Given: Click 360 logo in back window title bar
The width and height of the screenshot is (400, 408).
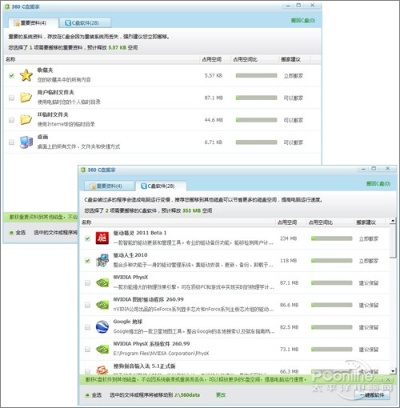Looking at the screenshot, I should 7,7.
